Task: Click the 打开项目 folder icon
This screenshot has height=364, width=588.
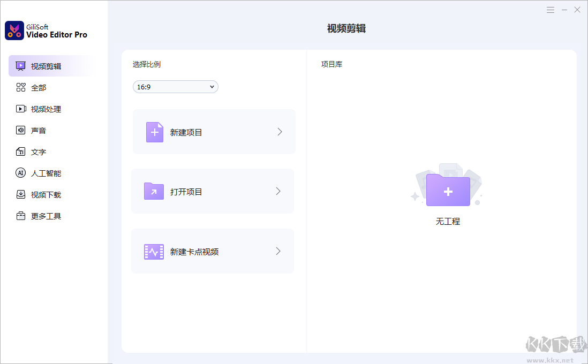Action: click(x=154, y=192)
